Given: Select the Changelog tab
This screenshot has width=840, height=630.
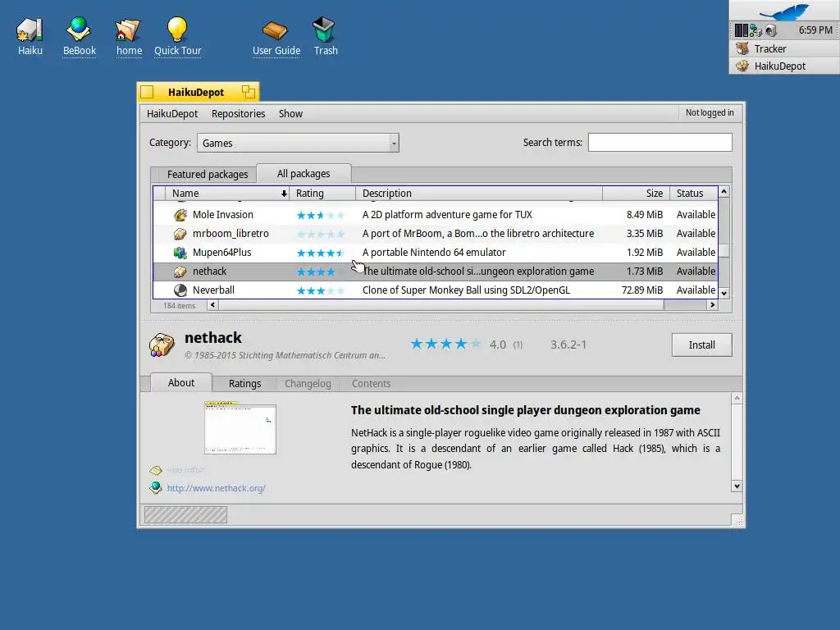Looking at the screenshot, I should point(308,384).
